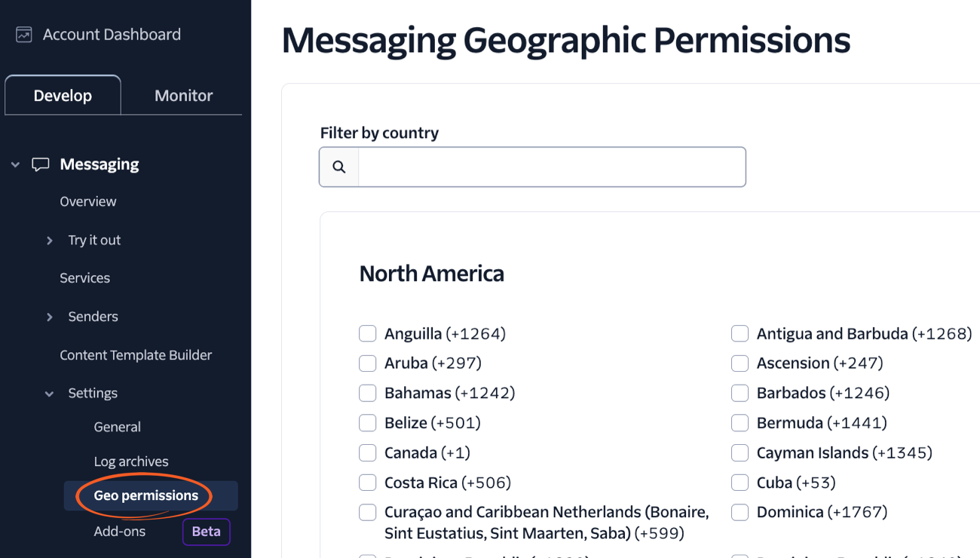
Task: Click the Senders label
Action: [93, 317]
